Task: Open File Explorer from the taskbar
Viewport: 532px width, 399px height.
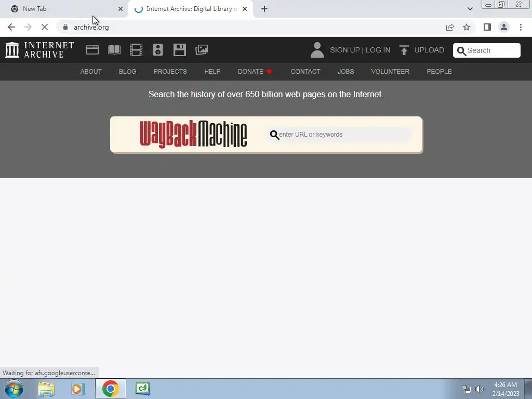Action: (46, 389)
